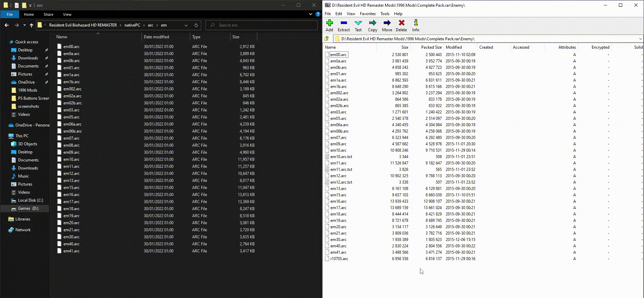
Task: Click the Properties icon in Explorer title bar
Action: 16,5
